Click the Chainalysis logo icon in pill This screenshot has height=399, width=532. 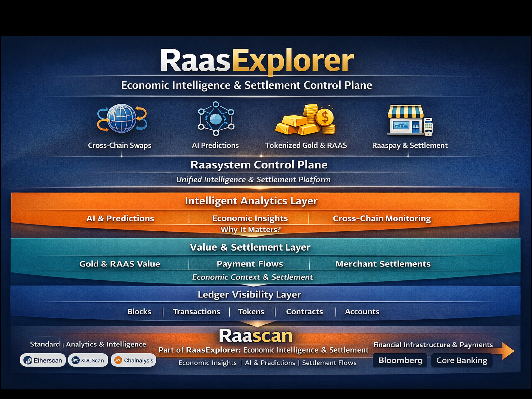point(118,360)
